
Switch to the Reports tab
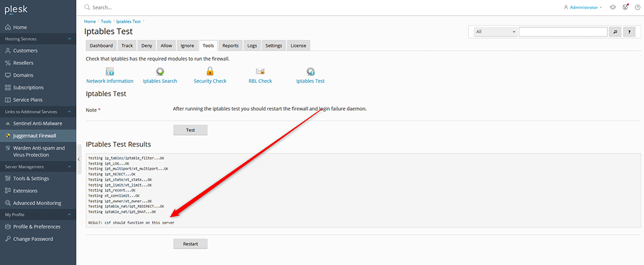[x=231, y=45]
